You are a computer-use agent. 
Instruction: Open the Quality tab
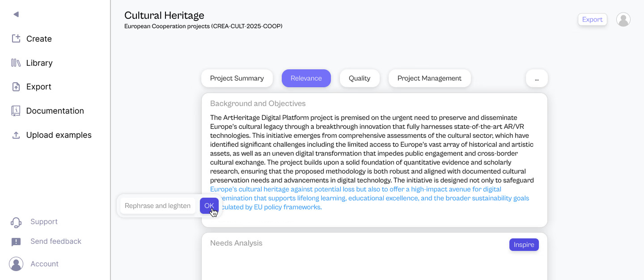360,78
